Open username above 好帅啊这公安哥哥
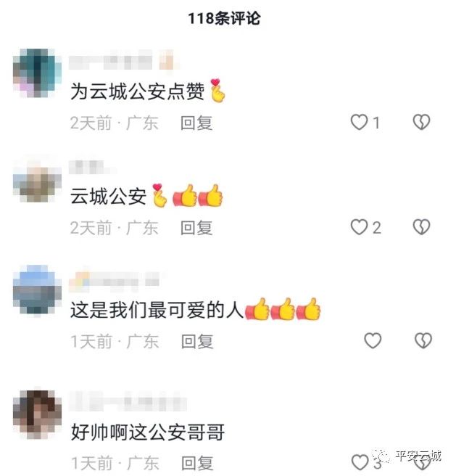This screenshot has width=456, height=476. pyautogui.click(x=128, y=401)
